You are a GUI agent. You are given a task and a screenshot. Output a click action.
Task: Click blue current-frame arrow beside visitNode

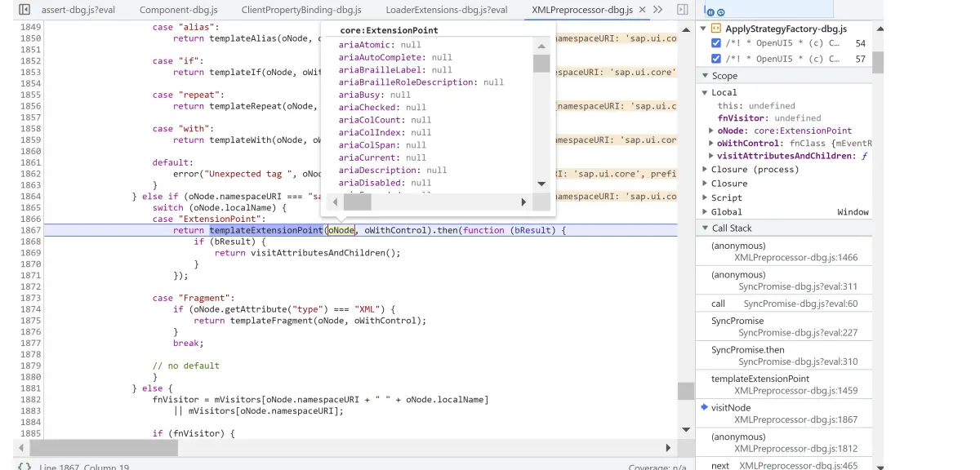704,406
